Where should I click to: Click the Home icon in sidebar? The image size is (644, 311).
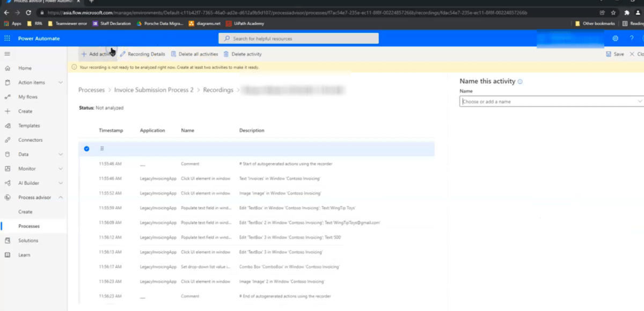8,68
